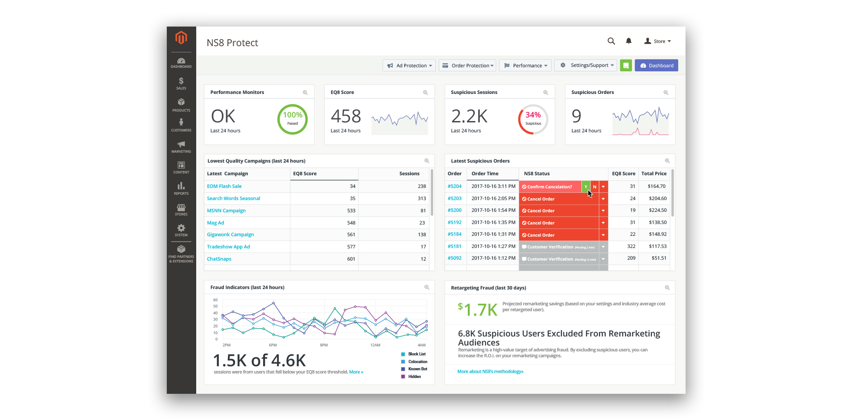This screenshot has width=868, height=420.
Task: Cancel Order button for #5184
Action: point(559,235)
